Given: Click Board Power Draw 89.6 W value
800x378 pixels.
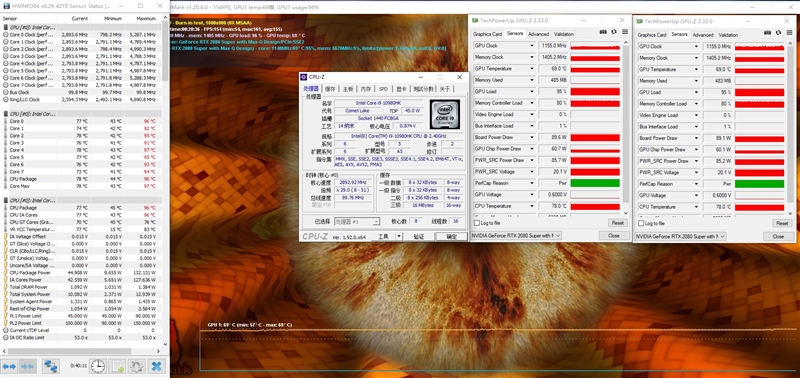Looking at the screenshot, I should tap(553, 137).
